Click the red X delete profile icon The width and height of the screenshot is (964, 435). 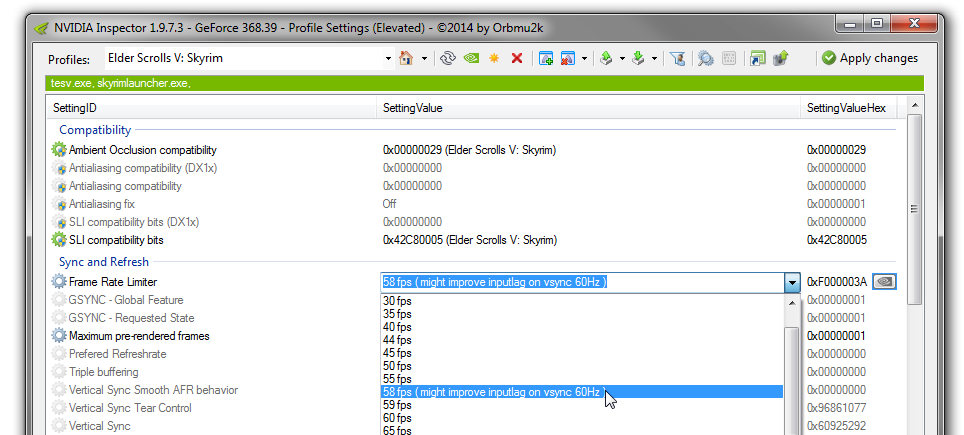pos(517,58)
